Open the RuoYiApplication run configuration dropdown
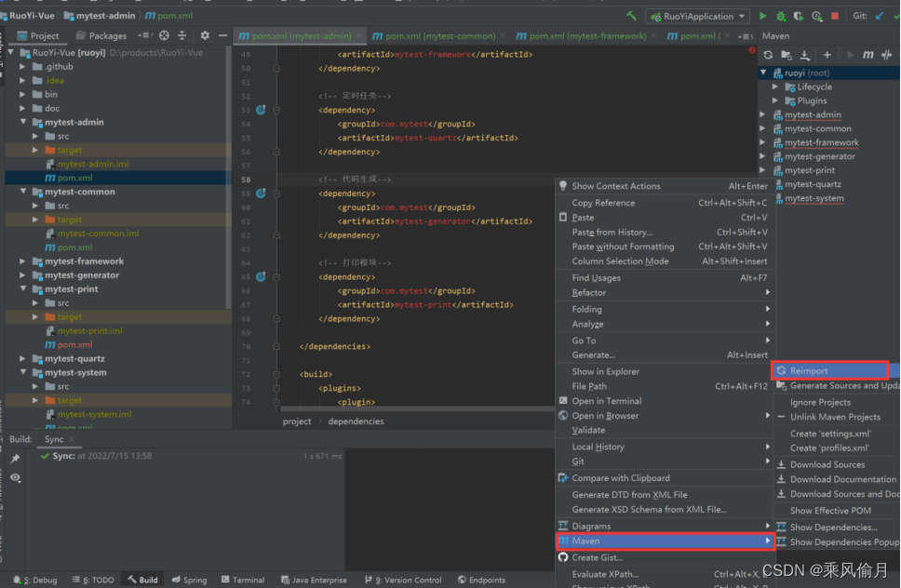Image resolution: width=901 pixels, height=588 pixels. tap(701, 16)
